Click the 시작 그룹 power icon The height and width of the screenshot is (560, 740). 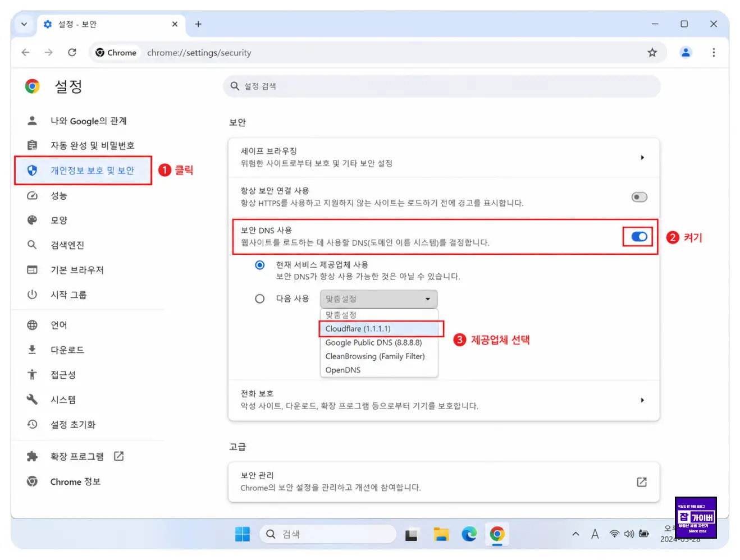32,294
